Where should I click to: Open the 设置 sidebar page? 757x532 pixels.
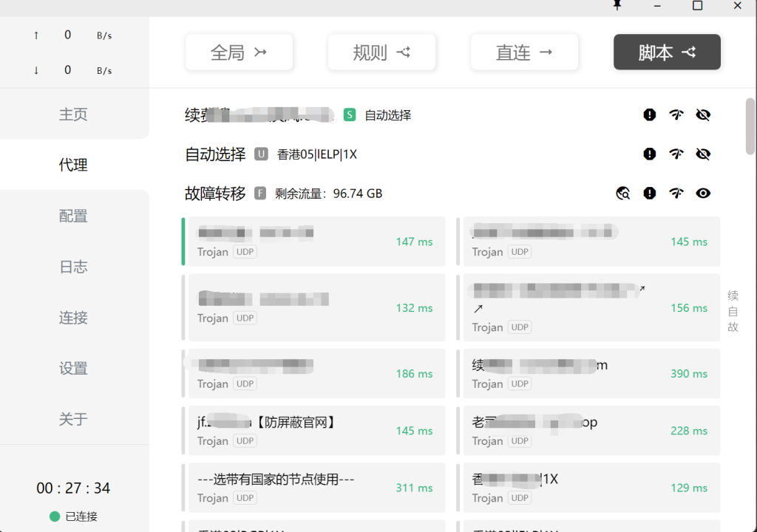(x=72, y=368)
